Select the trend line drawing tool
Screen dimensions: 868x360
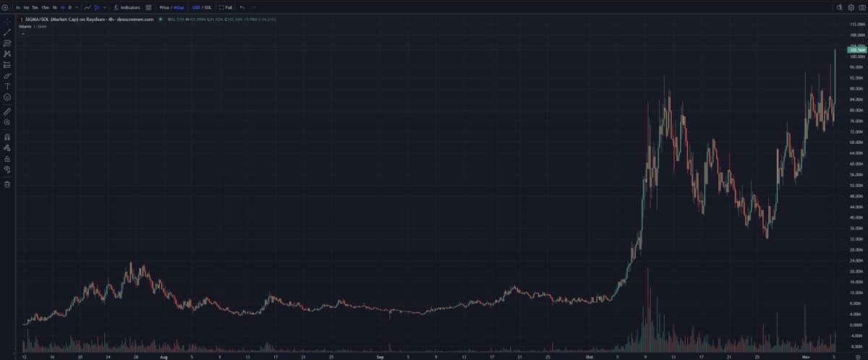click(x=7, y=33)
